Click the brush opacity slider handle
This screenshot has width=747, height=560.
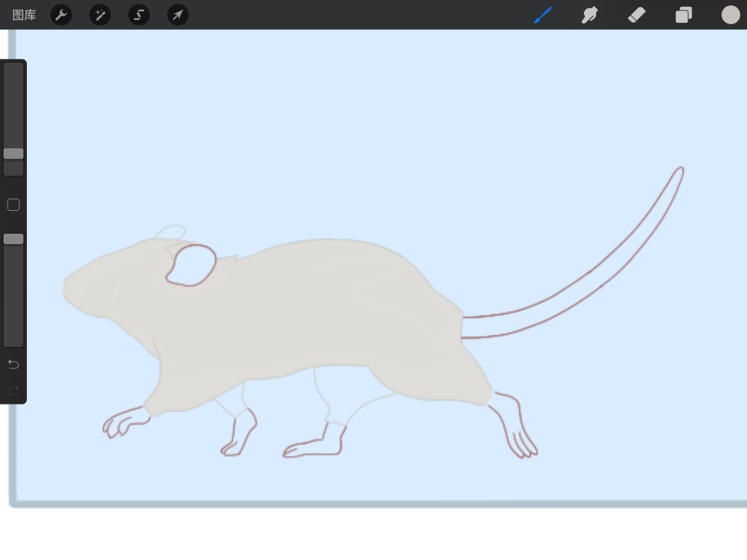[x=13, y=239]
